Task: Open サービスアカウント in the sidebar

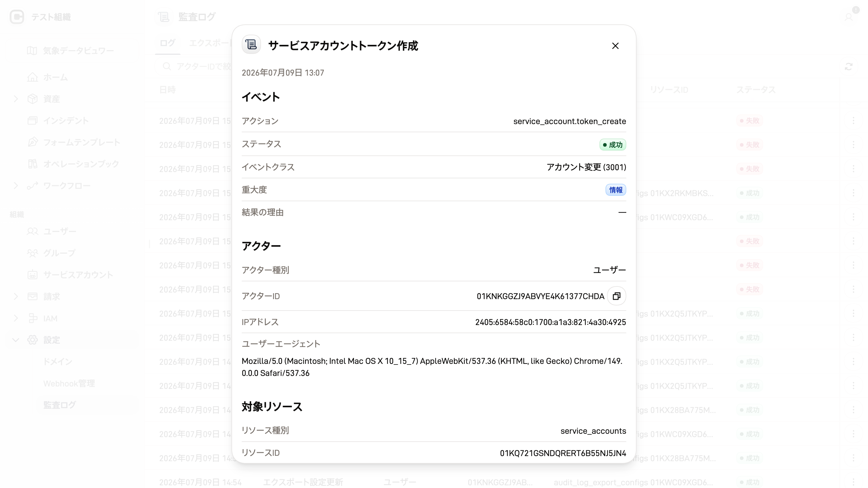Action: (x=78, y=275)
